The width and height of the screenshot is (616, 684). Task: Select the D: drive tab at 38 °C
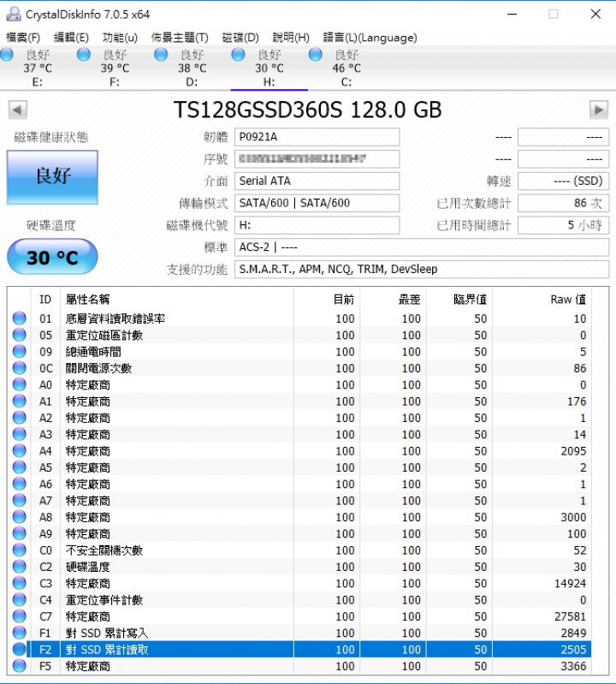click(x=192, y=68)
